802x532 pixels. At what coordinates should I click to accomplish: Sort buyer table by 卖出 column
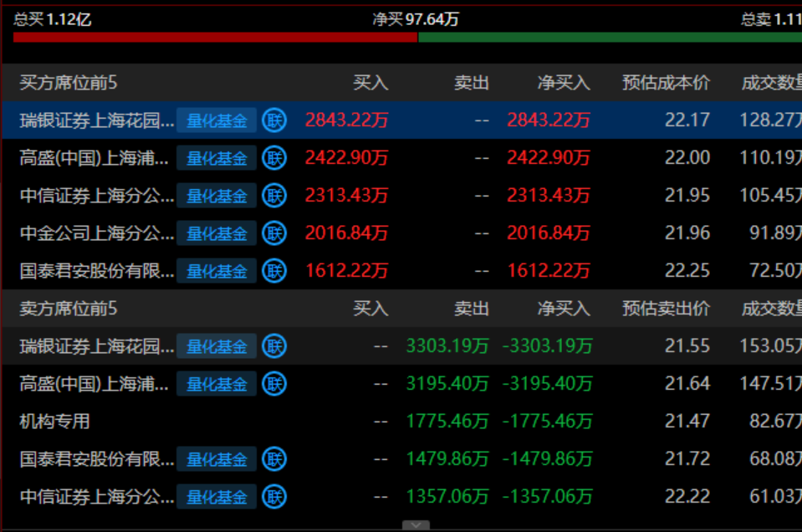[472, 82]
